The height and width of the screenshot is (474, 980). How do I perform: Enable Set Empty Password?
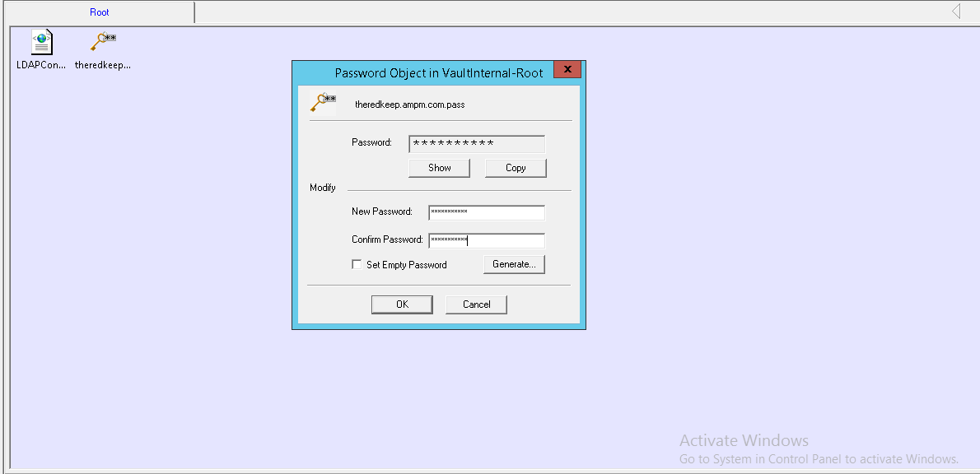tap(357, 264)
